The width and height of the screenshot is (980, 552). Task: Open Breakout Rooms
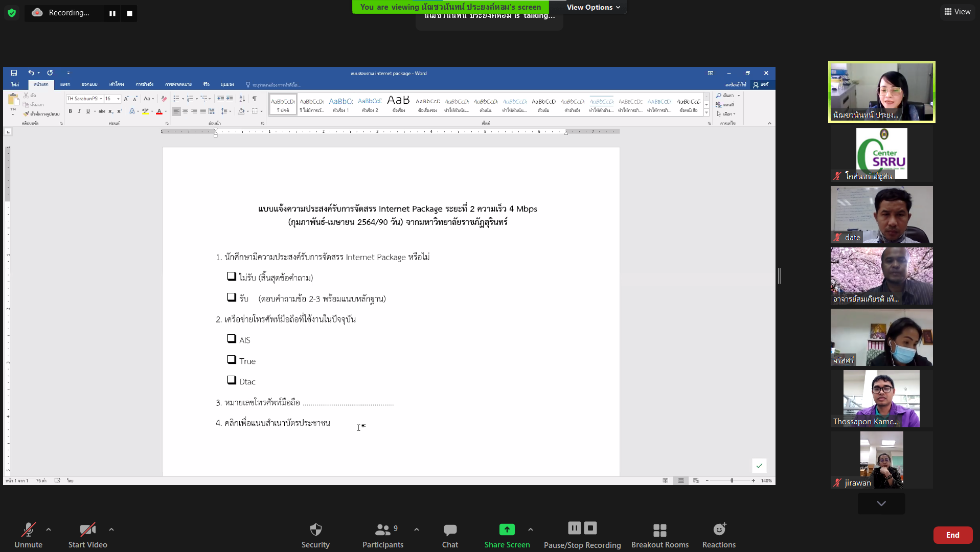tap(659, 530)
